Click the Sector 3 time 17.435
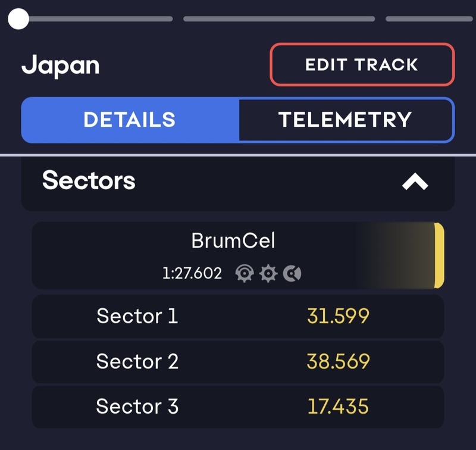This screenshot has width=476, height=450. click(338, 407)
